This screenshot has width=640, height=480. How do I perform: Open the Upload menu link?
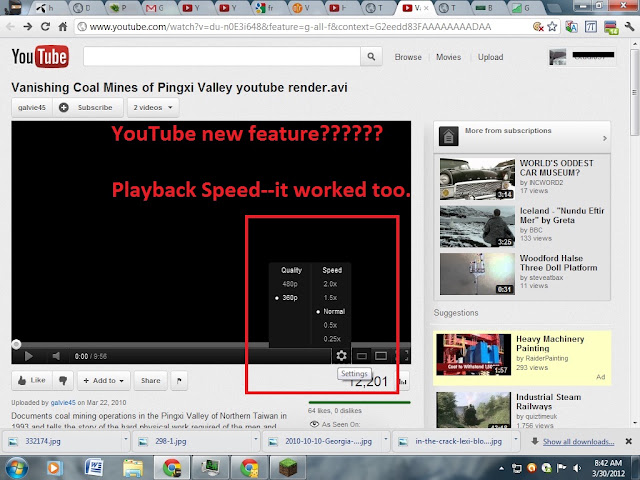(x=490, y=57)
